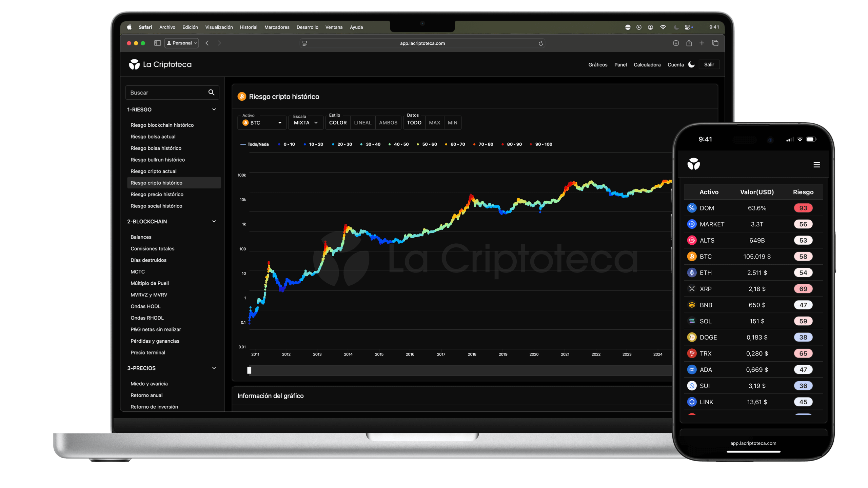Open the phone hamburger menu
868x488 pixels.
pyautogui.click(x=816, y=165)
